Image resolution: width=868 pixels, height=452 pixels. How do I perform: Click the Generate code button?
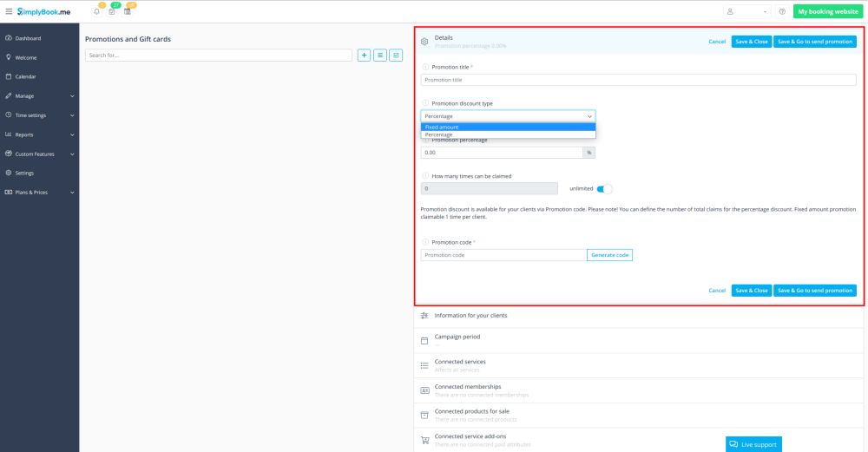pos(609,255)
